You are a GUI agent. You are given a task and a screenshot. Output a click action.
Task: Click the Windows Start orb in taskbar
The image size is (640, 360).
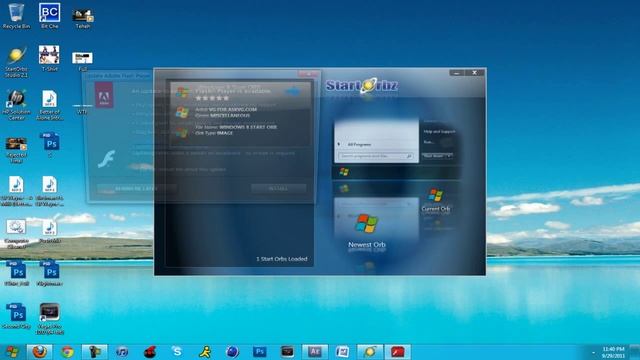tap(12, 351)
